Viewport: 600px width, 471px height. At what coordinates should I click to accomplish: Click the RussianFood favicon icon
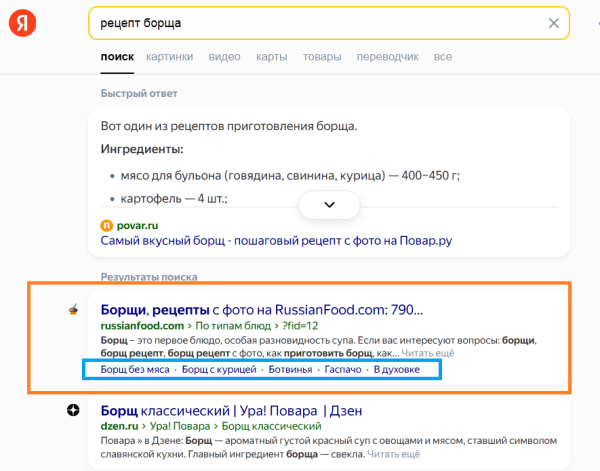coord(73,309)
